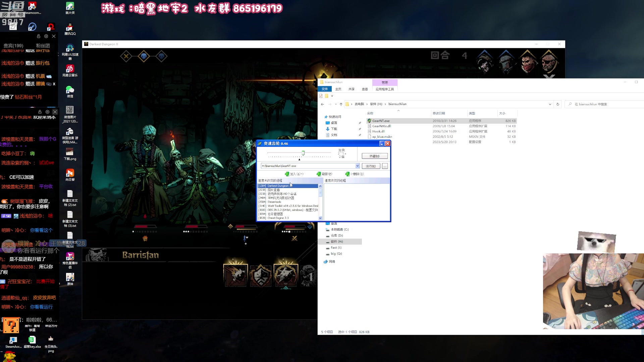Open the 网易云音乐 desktop icon
644x362 pixels.
70,69
